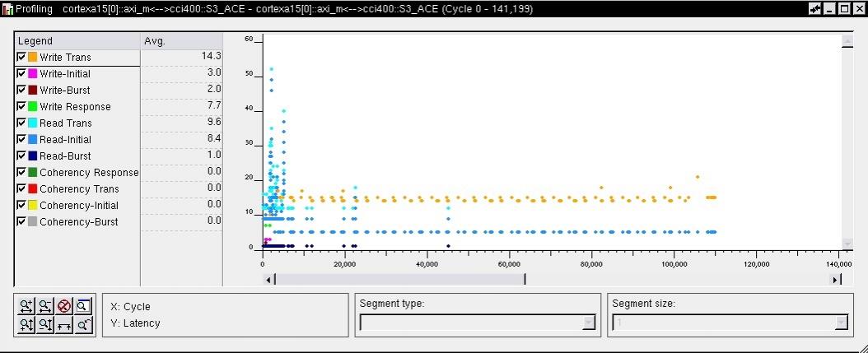The width and height of the screenshot is (868, 353).
Task: Close the Profiling window
Action: tap(858, 9)
